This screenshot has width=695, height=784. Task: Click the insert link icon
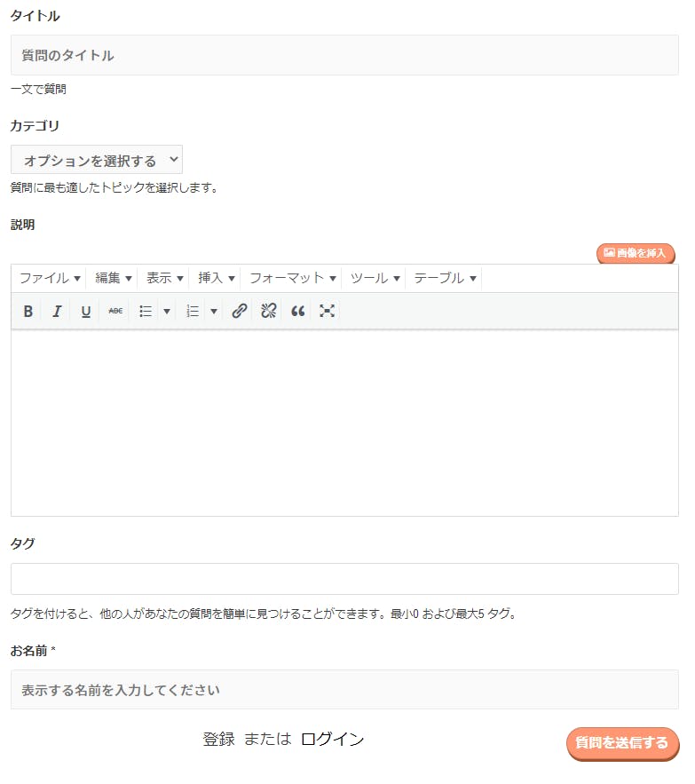point(239,312)
